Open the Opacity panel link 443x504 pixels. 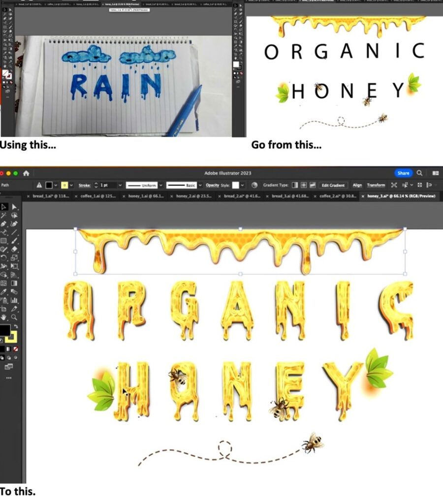212,185
